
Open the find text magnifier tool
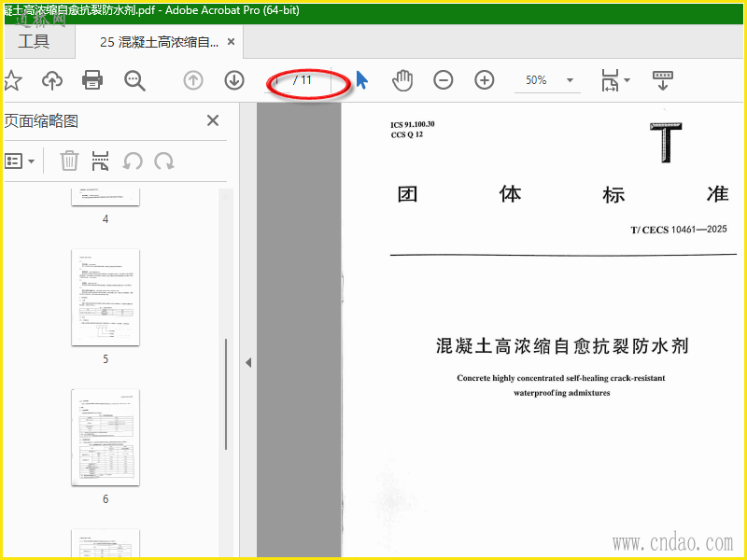point(134,80)
